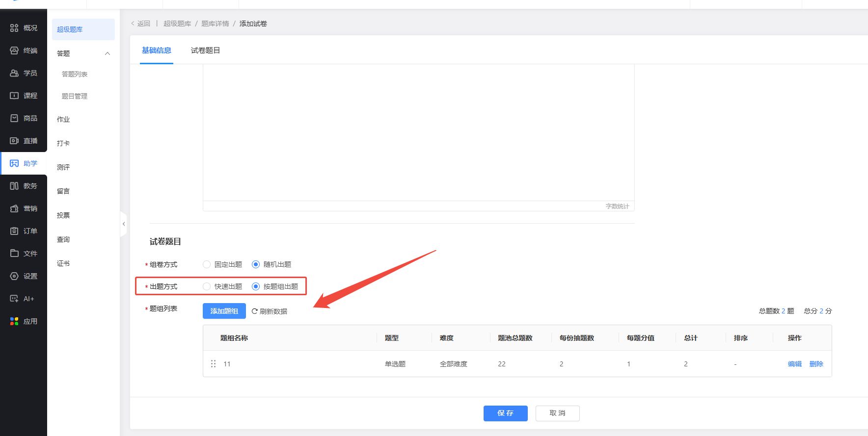868x436 pixels.
Task: Collapse the 答题 submenu chevron
Action: pos(108,53)
